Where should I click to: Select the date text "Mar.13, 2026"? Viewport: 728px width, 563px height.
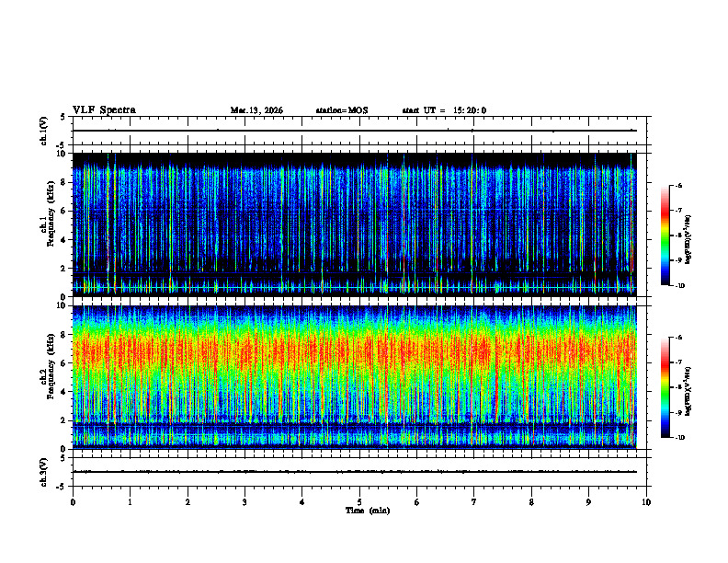pos(256,110)
